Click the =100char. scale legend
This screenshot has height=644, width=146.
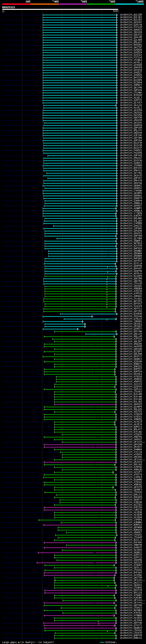[108, 642]
